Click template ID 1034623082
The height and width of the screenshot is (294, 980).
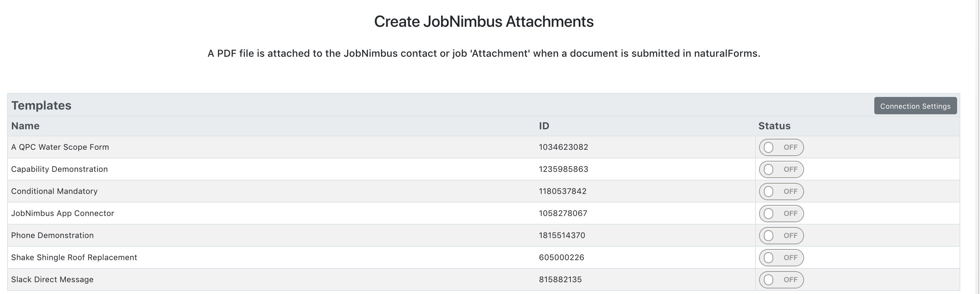(563, 147)
